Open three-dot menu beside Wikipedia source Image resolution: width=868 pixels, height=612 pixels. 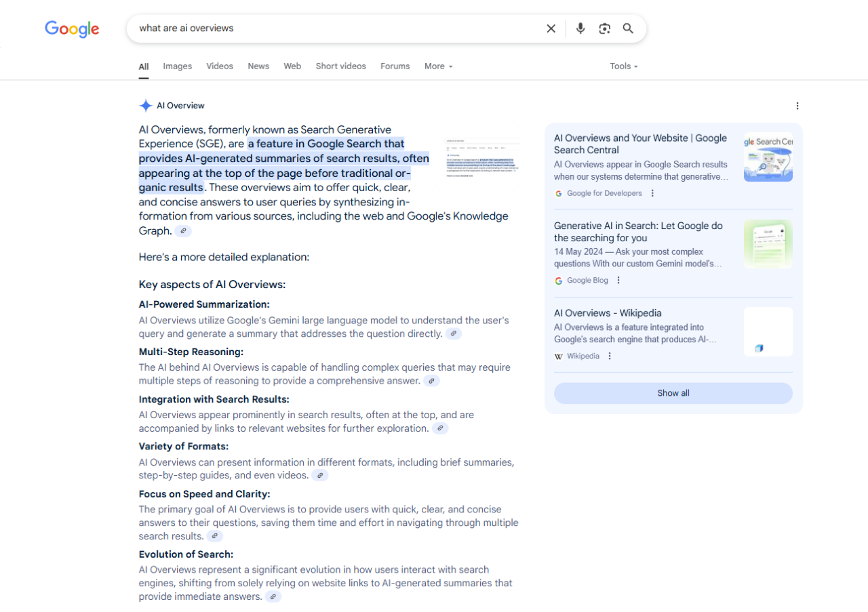click(610, 356)
